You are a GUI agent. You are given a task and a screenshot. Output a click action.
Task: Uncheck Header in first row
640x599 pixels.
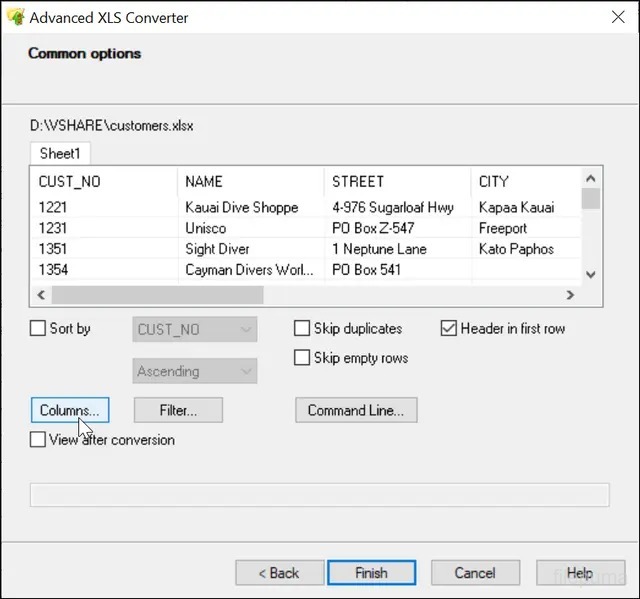[449, 328]
